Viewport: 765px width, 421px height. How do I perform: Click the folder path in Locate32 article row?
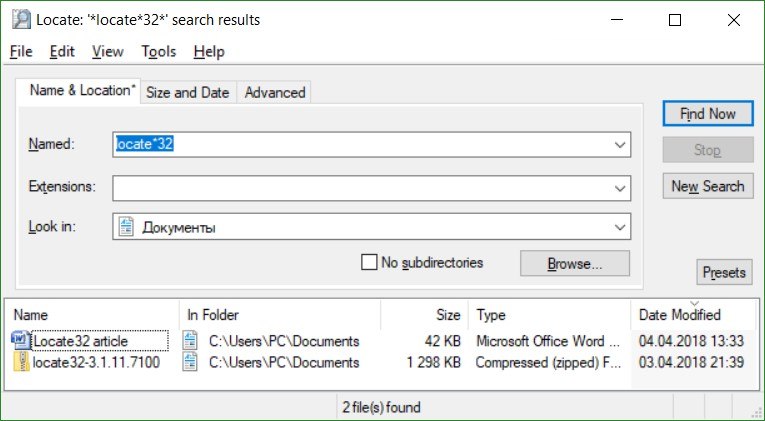[x=284, y=341]
